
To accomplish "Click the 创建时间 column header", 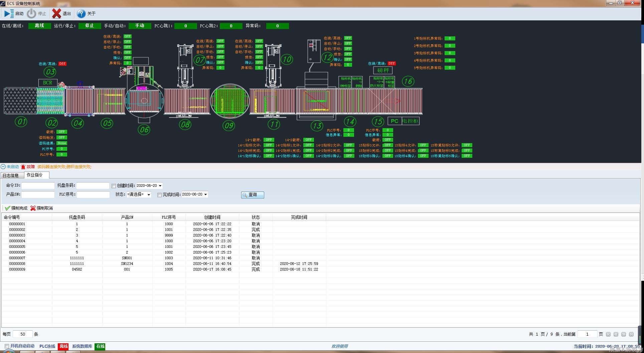I will click(x=212, y=217).
